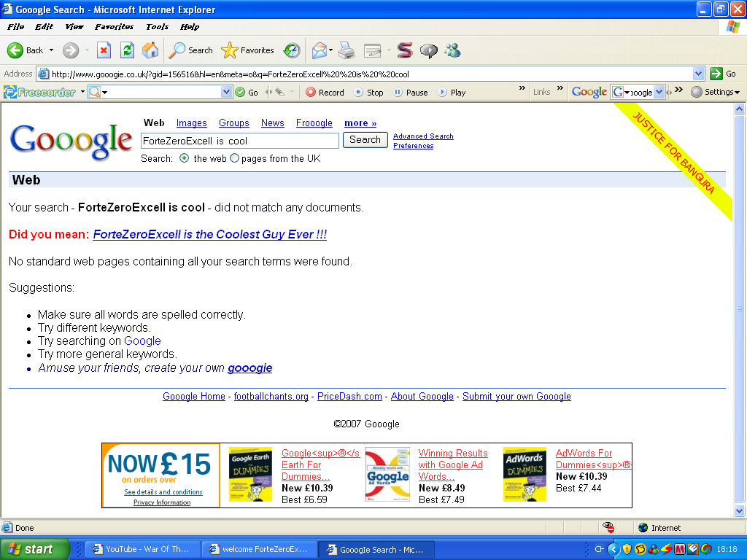Click the grey Forward arrow button

[71, 50]
